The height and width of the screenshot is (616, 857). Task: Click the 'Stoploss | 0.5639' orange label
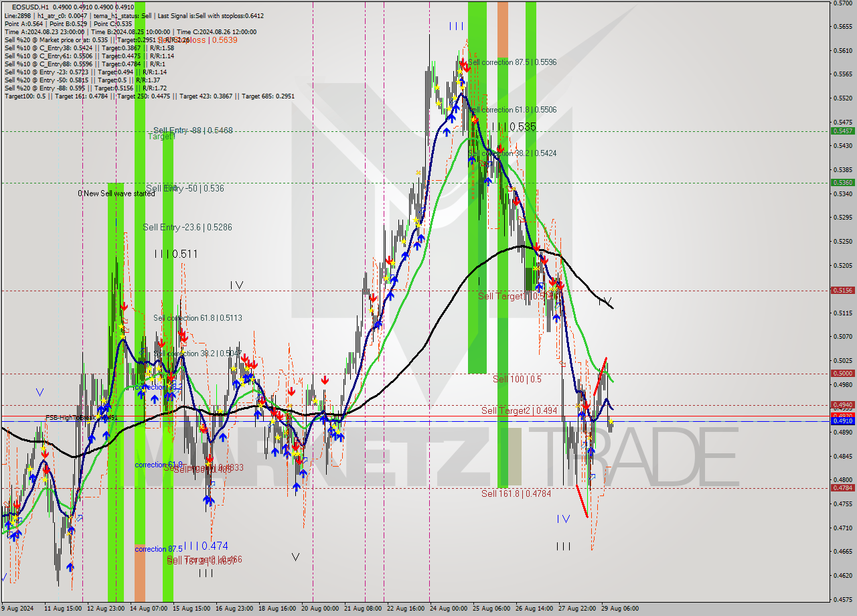click(198, 40)
